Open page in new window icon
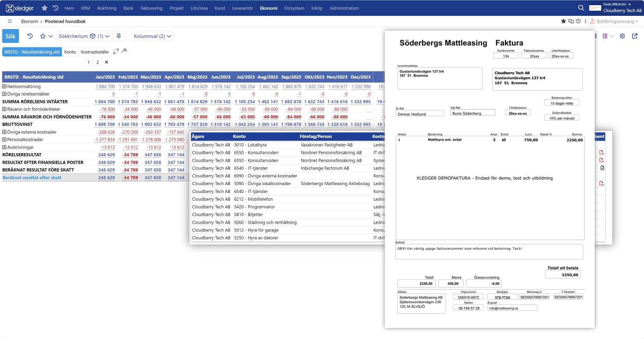 635,36
